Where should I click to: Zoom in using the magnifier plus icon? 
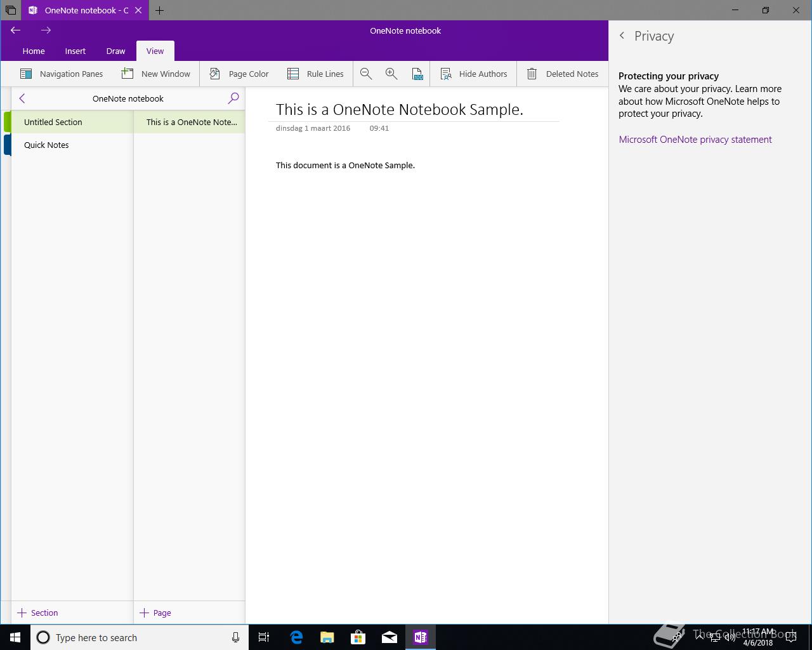coord(391,74)
